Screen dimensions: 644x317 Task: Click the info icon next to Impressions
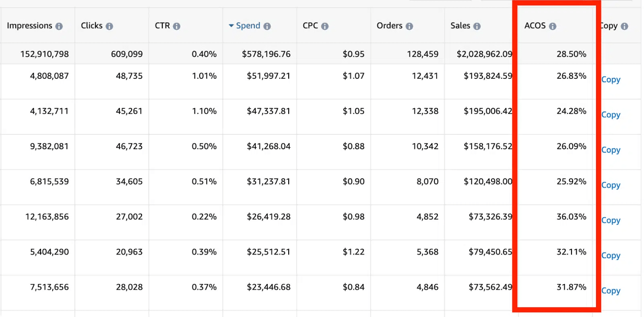[x=59, y=26]
